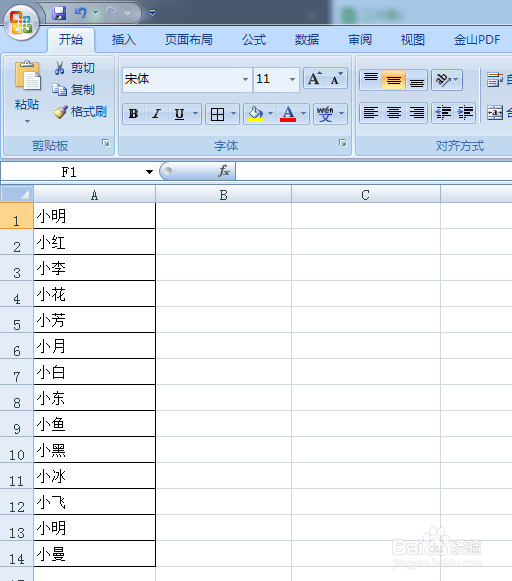Click the wrap text icon
This screenshot has height=581, width=512.
tap(495, 80)
